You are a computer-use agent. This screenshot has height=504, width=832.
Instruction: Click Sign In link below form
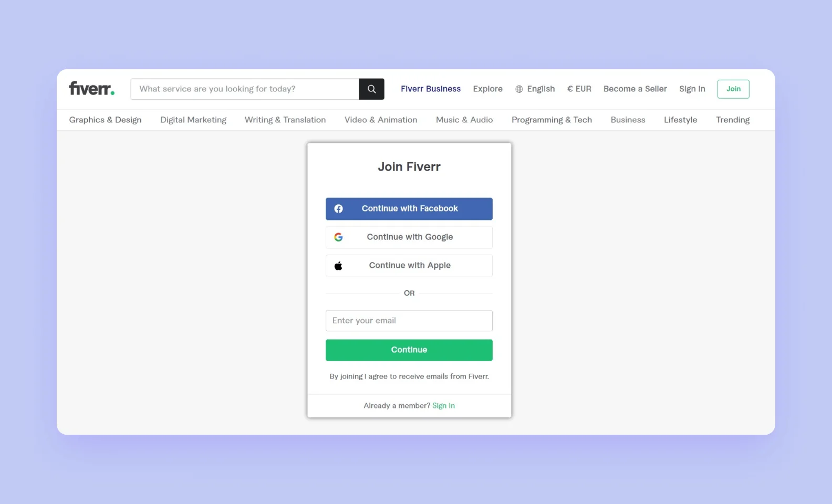(443, 406)
